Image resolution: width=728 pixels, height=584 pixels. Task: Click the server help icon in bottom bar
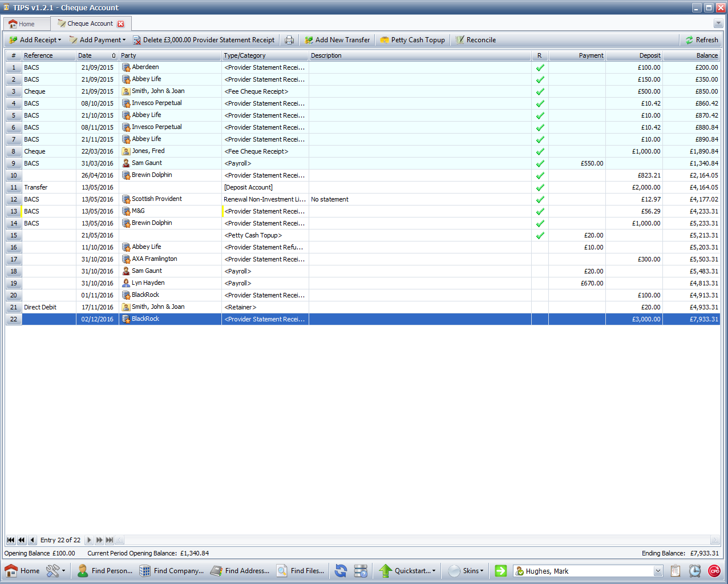[x=361, y=571]
